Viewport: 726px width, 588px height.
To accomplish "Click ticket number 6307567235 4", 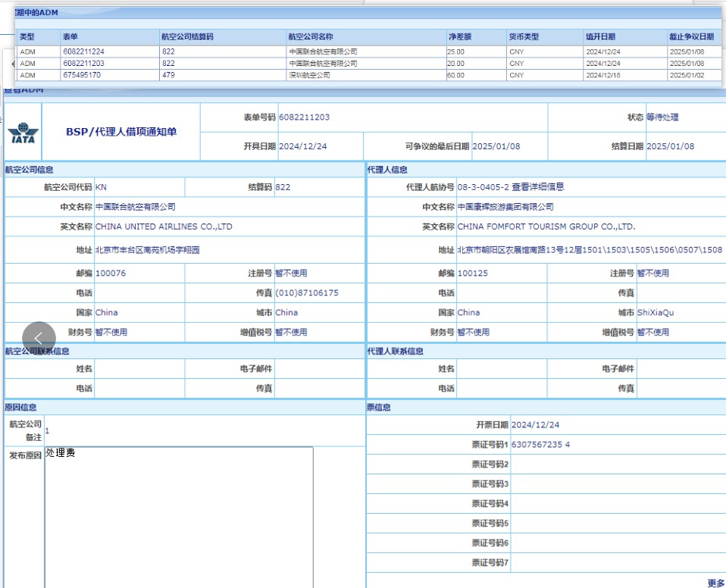I will 540,445.
